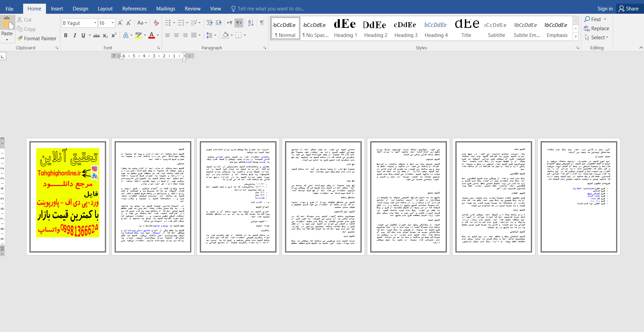Apply the Normal style
The image size is (644, 332).
tap(285, 29)
